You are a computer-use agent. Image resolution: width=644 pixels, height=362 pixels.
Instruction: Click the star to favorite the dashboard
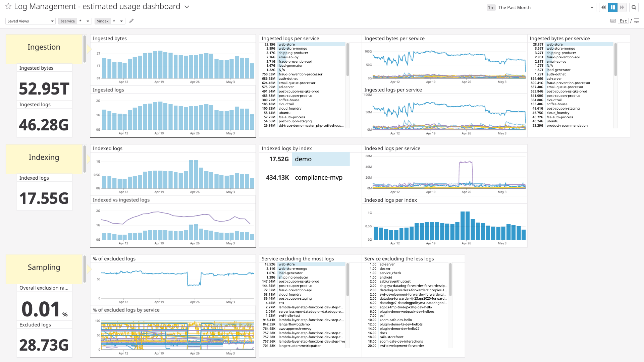[8, 6]
